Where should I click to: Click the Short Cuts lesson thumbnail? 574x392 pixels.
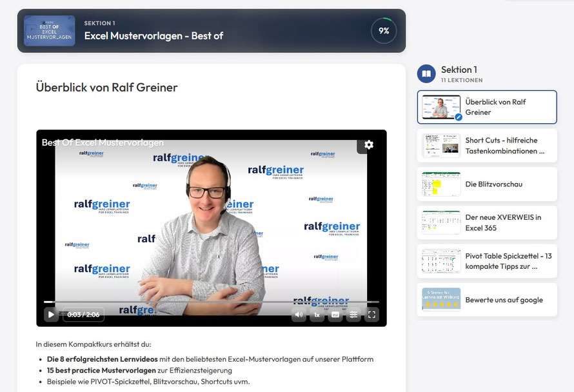441,146
